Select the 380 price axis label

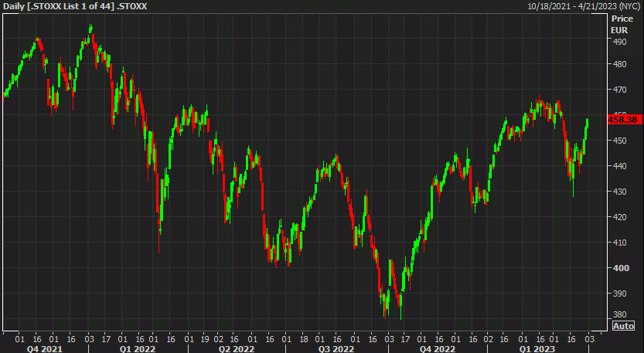[x=619, y=314]
